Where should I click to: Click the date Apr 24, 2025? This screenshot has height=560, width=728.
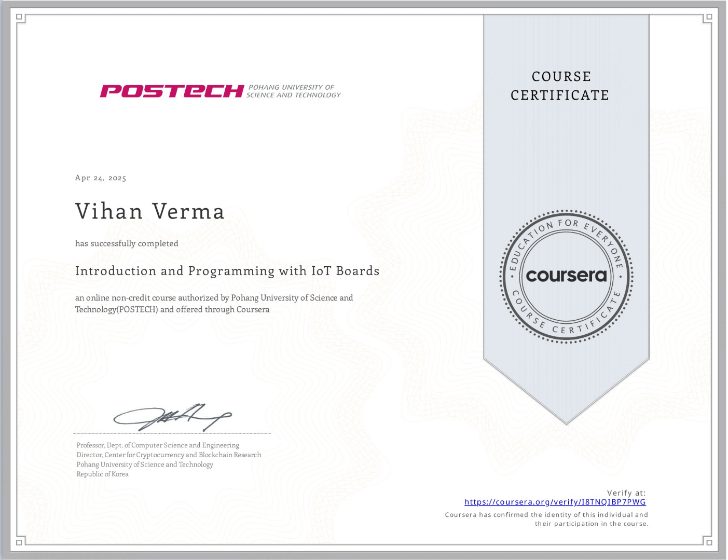tap(101, 178)
